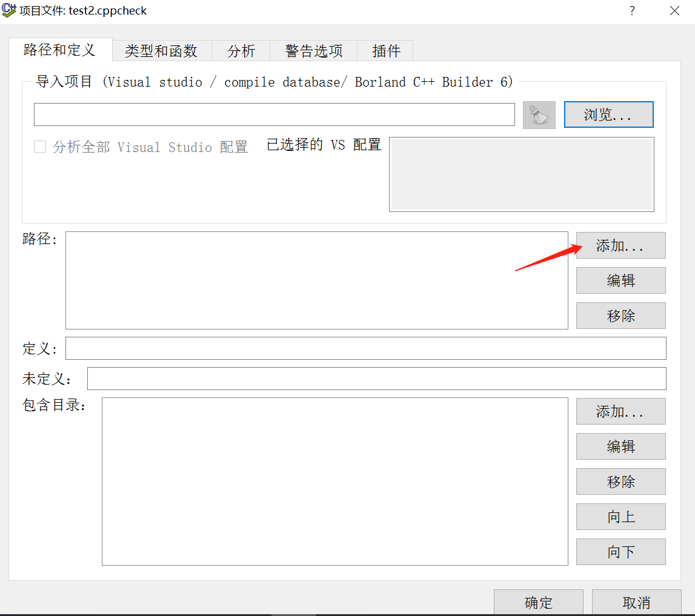Close the project file dialog
The height and width of the screenshot is (616, 695).
coord(674,11)
